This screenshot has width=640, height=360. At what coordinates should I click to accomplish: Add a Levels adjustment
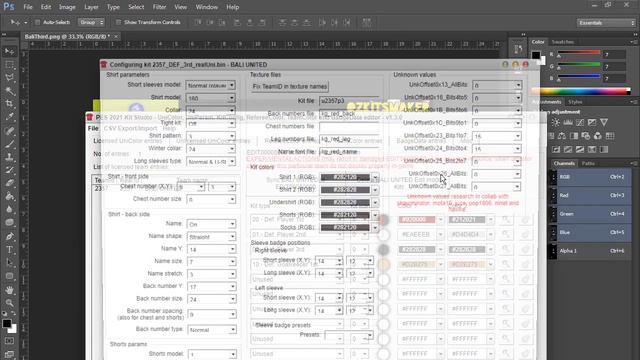pyautogui.click(x=568, y=122)
